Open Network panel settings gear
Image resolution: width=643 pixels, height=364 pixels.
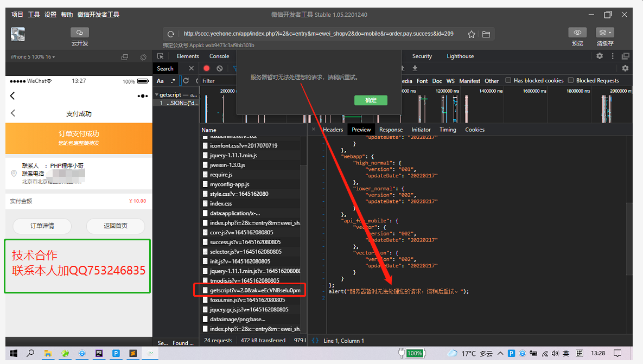tap(625, 68)
